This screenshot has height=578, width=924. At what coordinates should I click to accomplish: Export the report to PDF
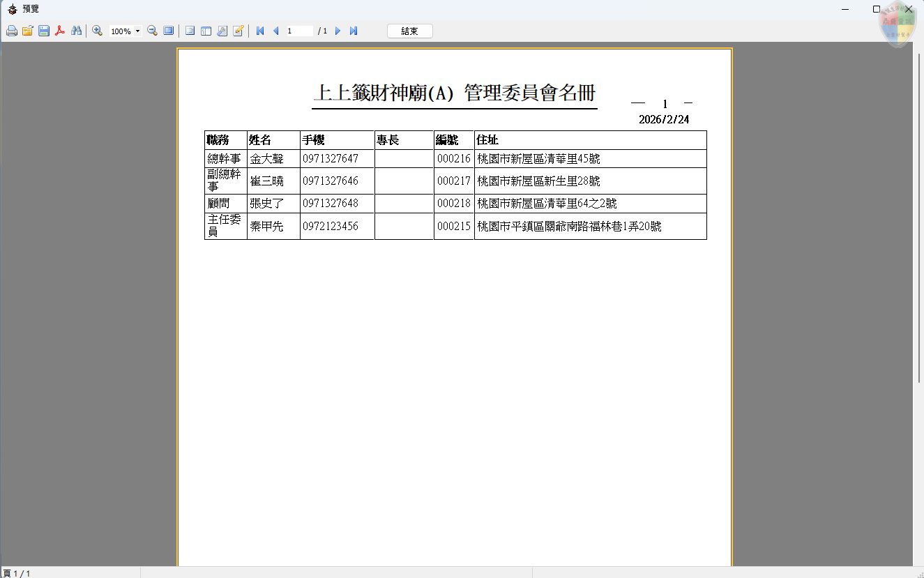(x=59, y=31)
